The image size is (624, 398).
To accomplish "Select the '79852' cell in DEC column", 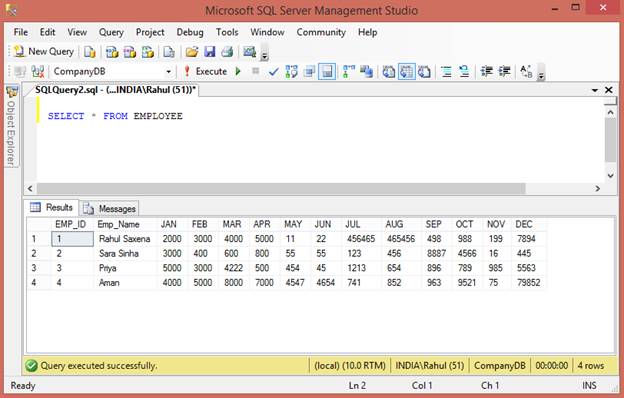I will point(528,283).
